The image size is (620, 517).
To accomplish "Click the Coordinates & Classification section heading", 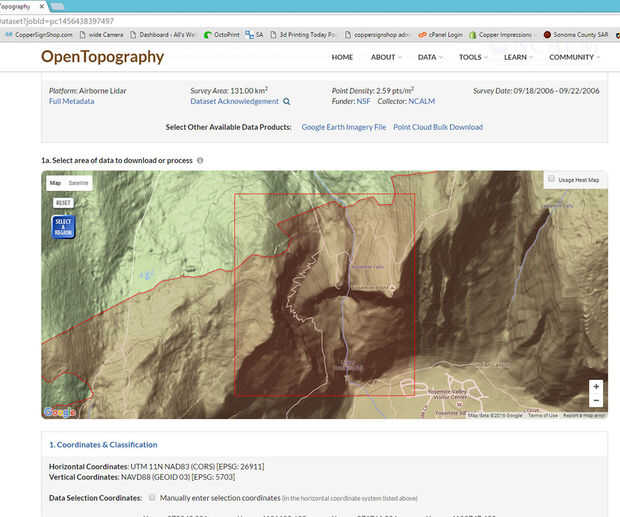I will 103,445.
